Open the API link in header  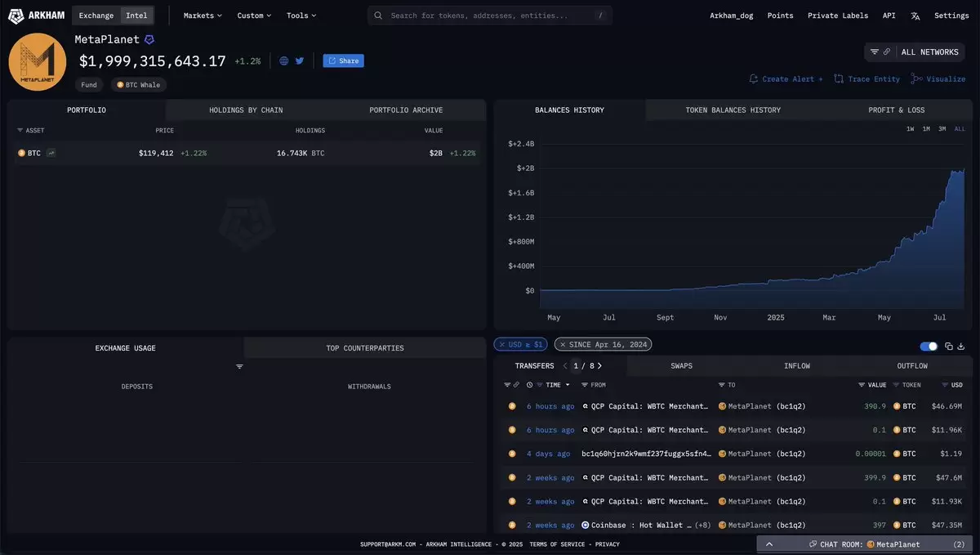[889, 16]
